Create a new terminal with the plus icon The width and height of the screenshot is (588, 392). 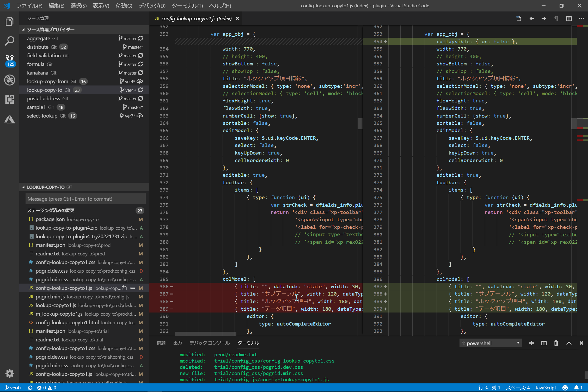pos(532,343)
